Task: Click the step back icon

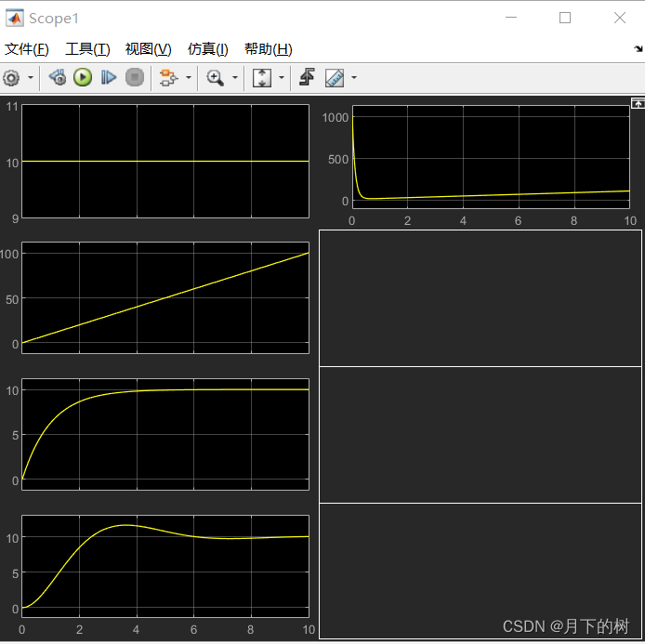Action: [58, 77]
